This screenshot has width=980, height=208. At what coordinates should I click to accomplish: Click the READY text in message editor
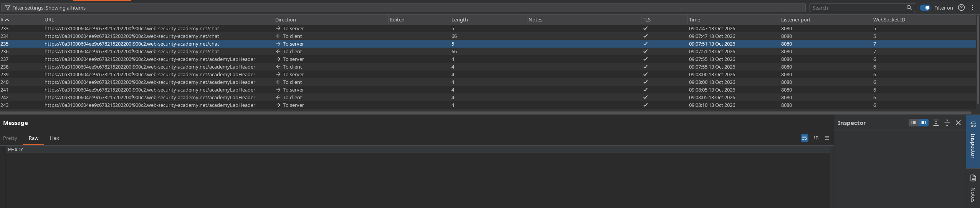pyautogui.click(x=15, y=150)
